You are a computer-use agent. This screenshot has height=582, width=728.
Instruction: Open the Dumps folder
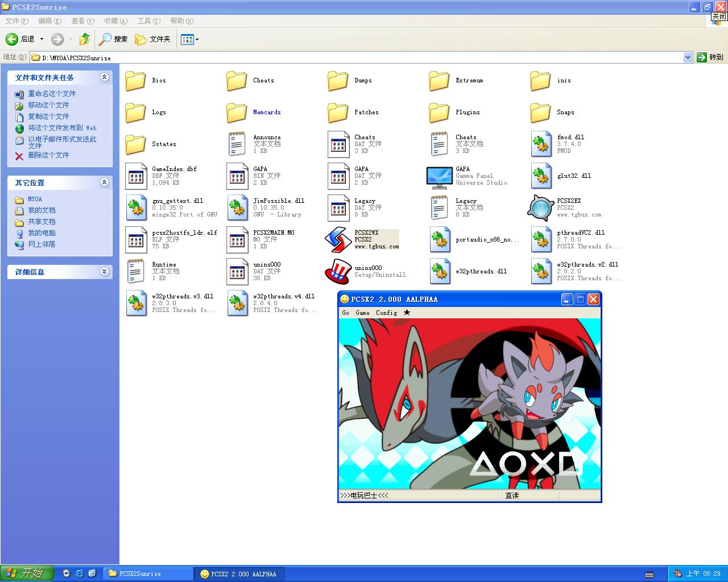[338, 81]
